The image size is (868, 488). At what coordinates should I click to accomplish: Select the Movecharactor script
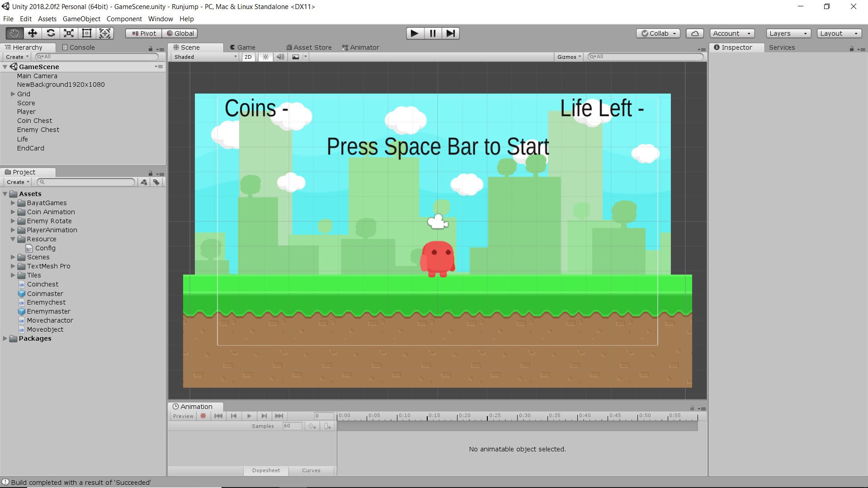point(50,320)
